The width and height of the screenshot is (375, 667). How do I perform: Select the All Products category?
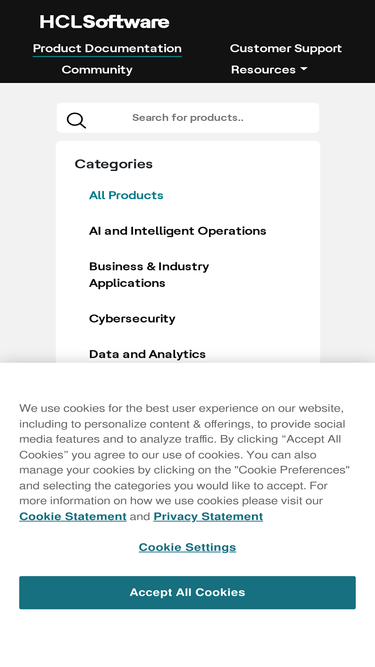click(126, 195)
